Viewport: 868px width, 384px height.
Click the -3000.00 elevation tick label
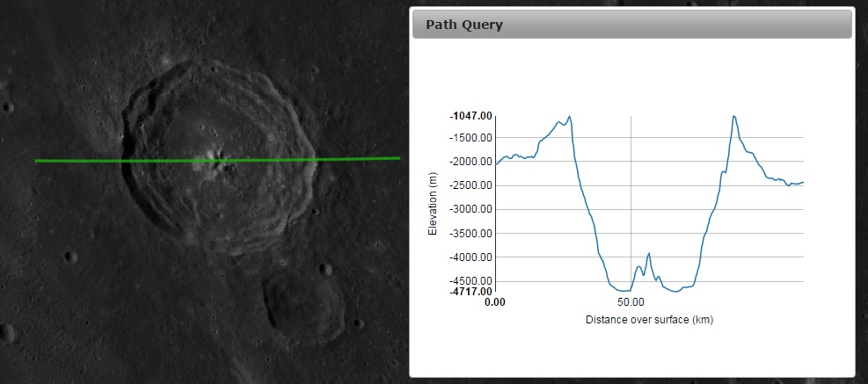(470, 209)
